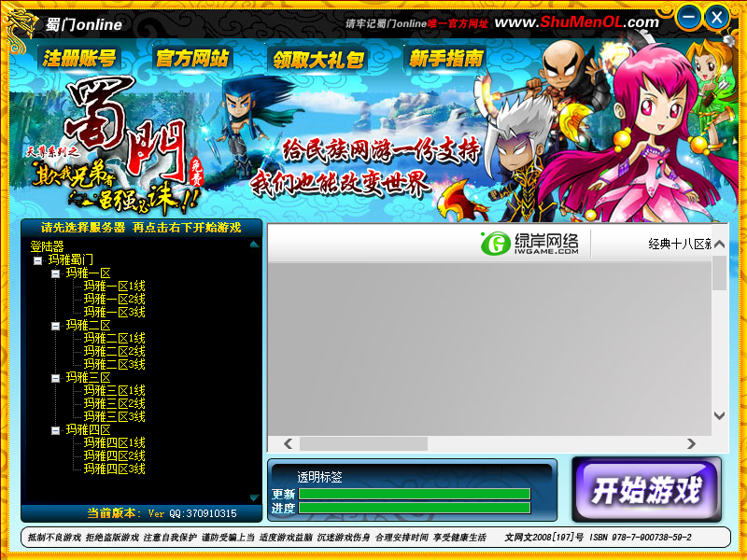This screenshot has height=560, width=747.
Task: Select server 玛雅二区2线
Action: (114, 352)
